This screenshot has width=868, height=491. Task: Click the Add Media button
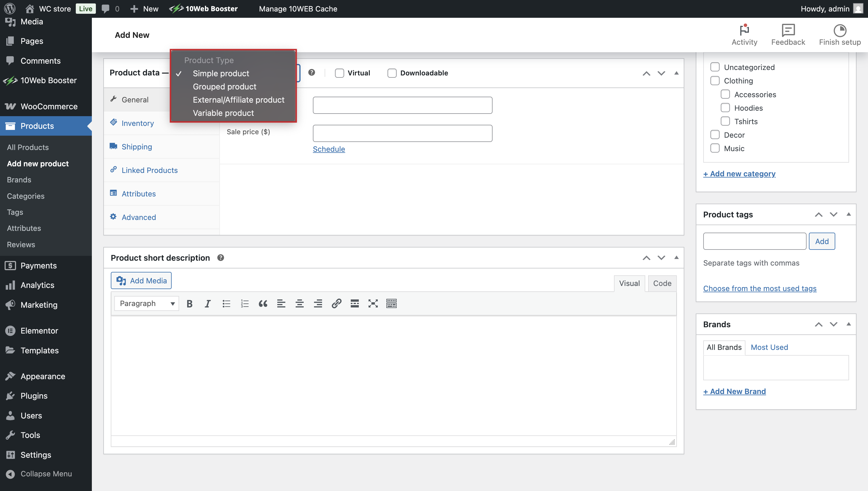141,280
